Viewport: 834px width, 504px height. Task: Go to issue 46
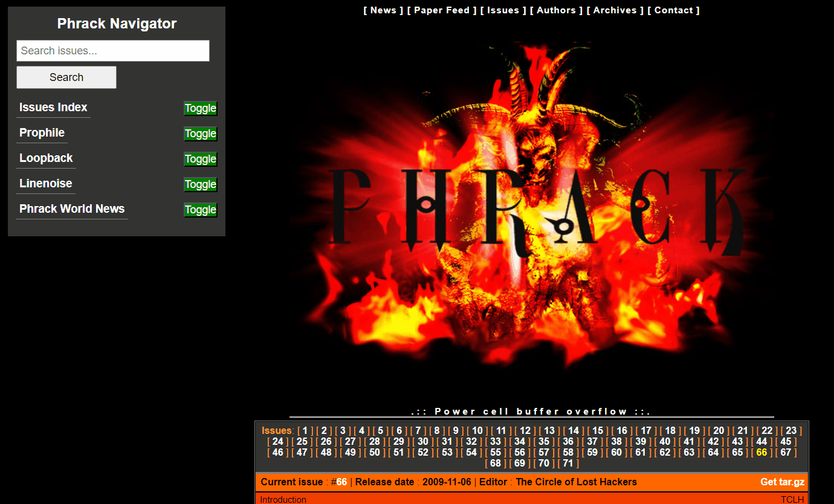[x=278, y=453]
